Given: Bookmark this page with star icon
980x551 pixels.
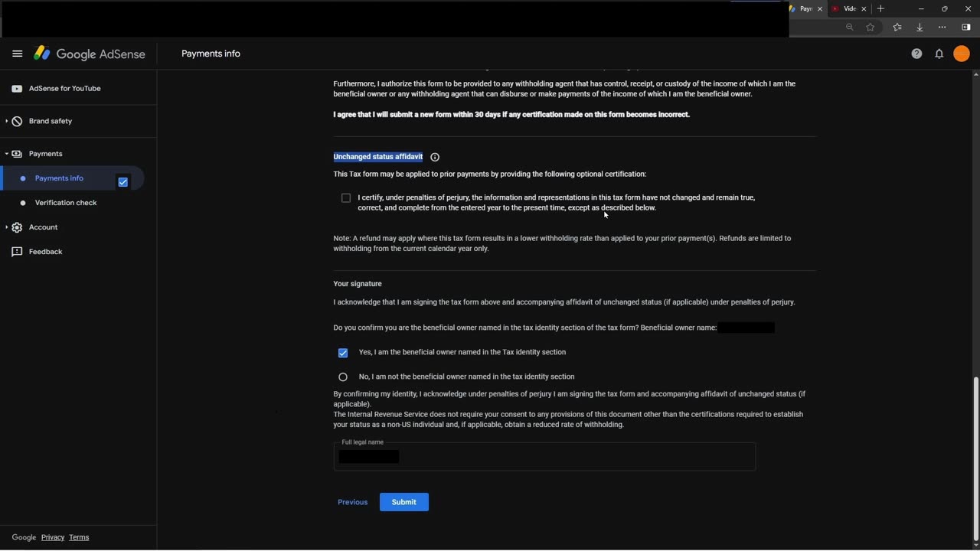Looking at the screenshot, I should 871,28.
